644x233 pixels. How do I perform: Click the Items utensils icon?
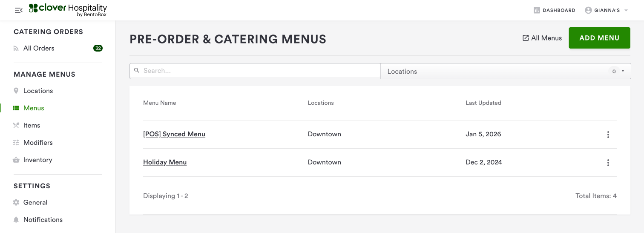pos(16,125)
